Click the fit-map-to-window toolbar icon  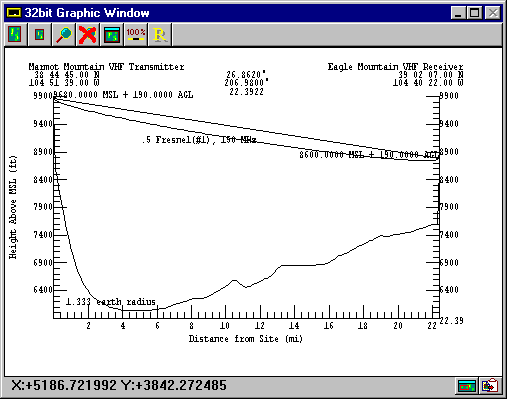[112, 34]
